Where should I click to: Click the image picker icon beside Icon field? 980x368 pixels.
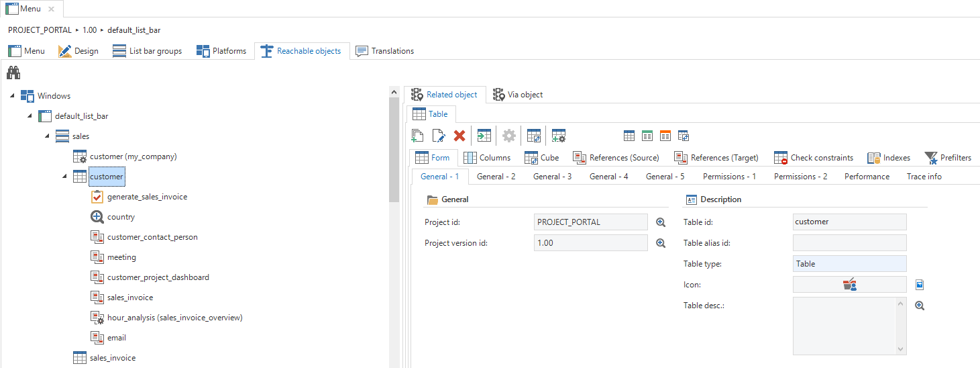tap(920, 285)
